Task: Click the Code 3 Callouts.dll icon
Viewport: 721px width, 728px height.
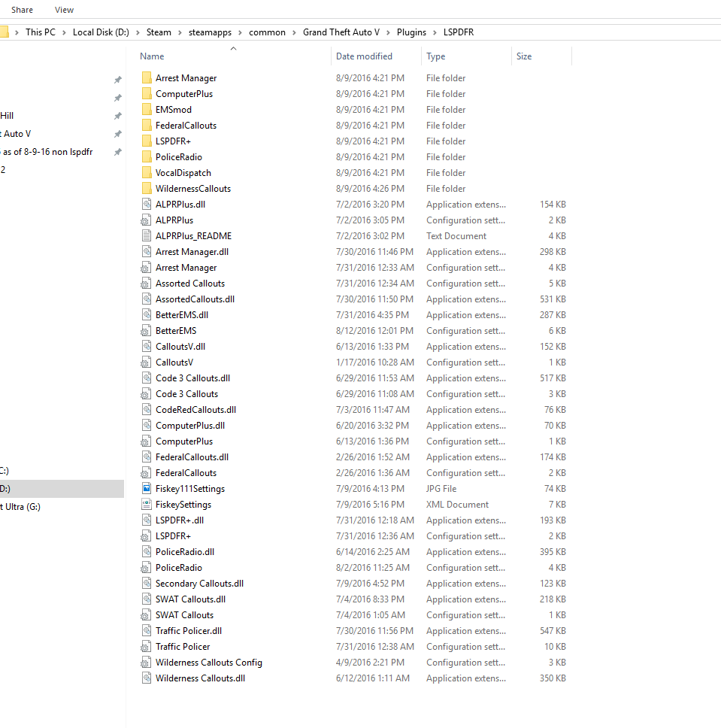Action: (147, 378)
